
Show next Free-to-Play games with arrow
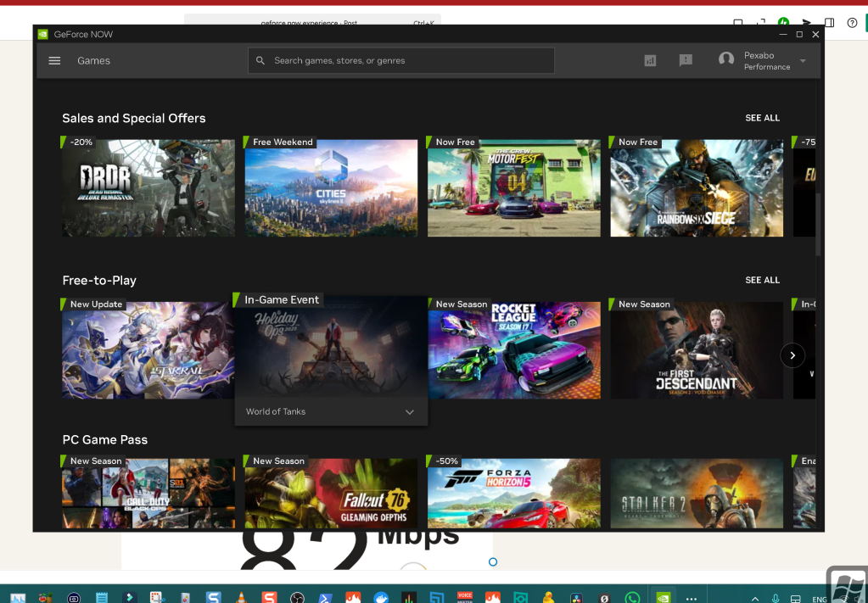coord(792,355)
